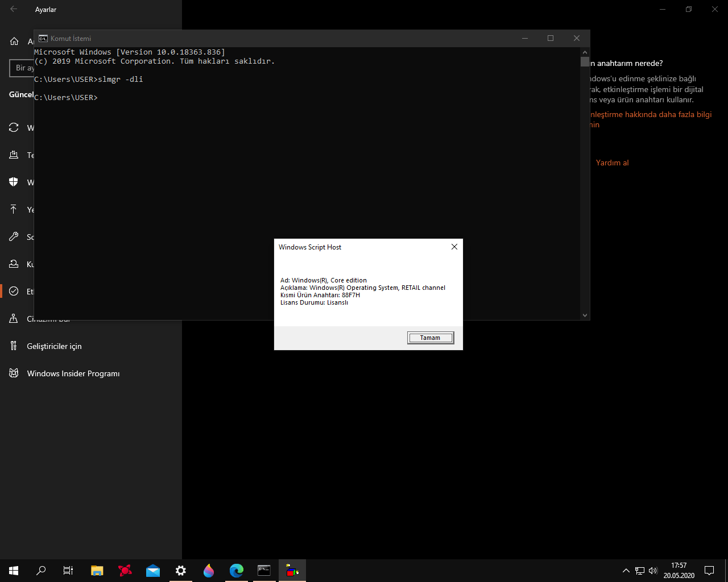
Task: Select the Activation checkmark icon in sidebar
Action: pyautogui.click(x=14, y=292)
